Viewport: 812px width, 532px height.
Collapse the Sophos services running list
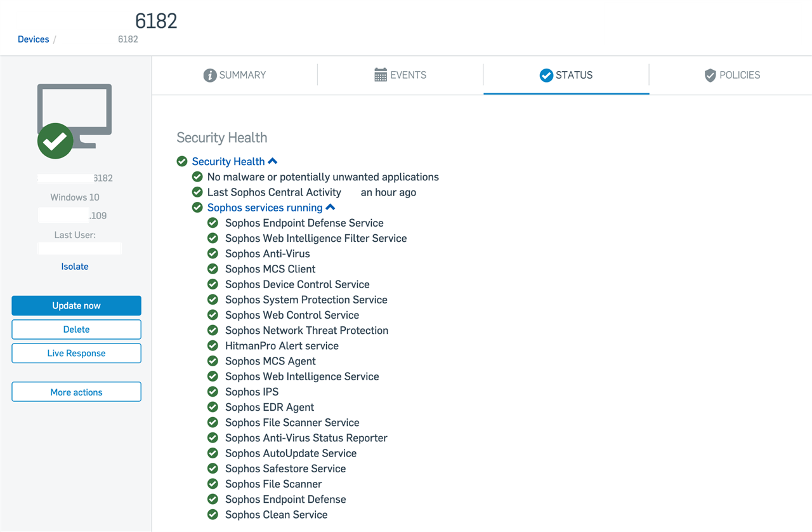pos(331,208)
